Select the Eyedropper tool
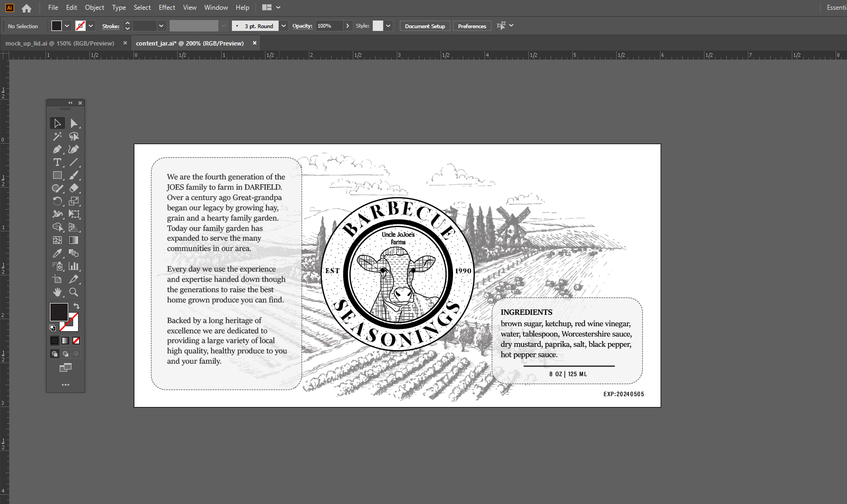The image size is (847, 504). [x=57, y=253]
